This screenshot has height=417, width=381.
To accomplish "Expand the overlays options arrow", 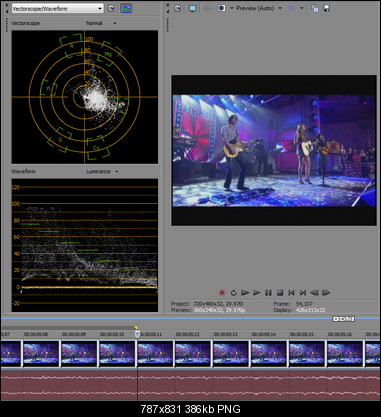I will (x=301, y=8).
